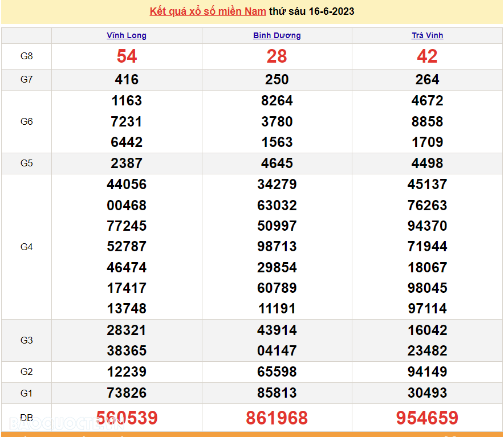Click the G4 result 00468

(x=127, y=205)
